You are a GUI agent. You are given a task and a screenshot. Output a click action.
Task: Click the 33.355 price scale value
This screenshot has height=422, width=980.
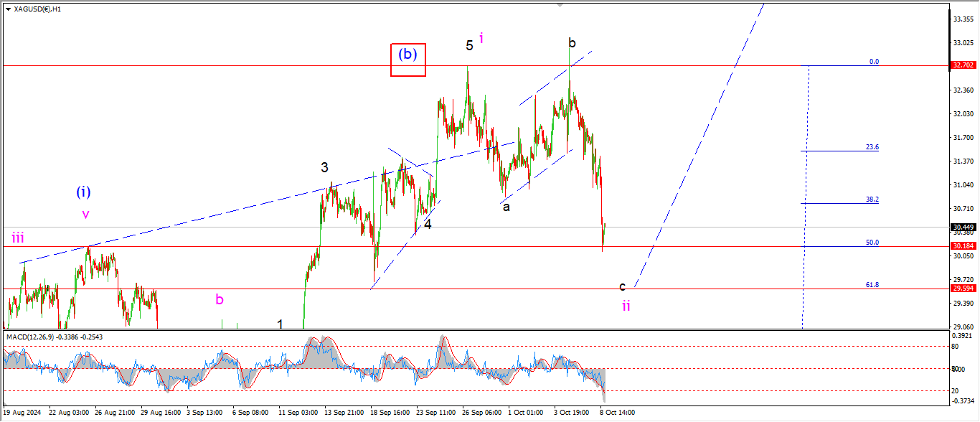click(x=962, y=19)
